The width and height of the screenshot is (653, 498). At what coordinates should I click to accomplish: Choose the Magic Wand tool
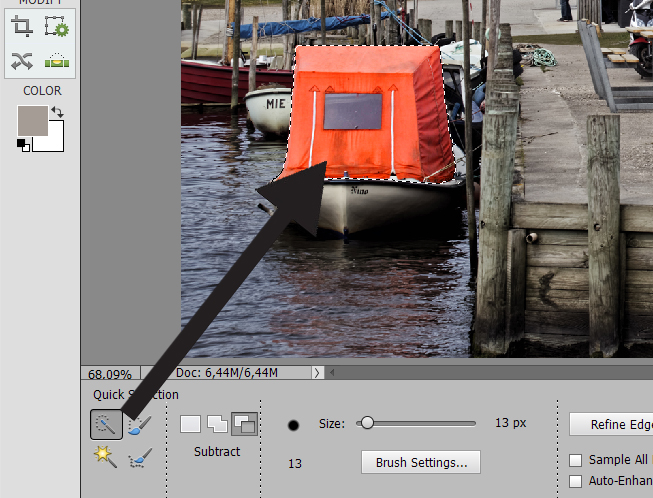point(106,458)
